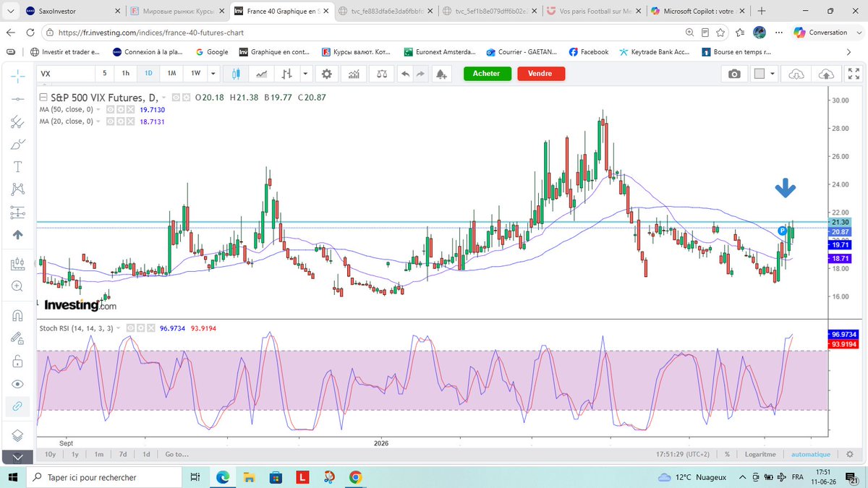Viewport: 868px width, 488px height.
Task: Select the 1h interval
Action: pos(126,74)
